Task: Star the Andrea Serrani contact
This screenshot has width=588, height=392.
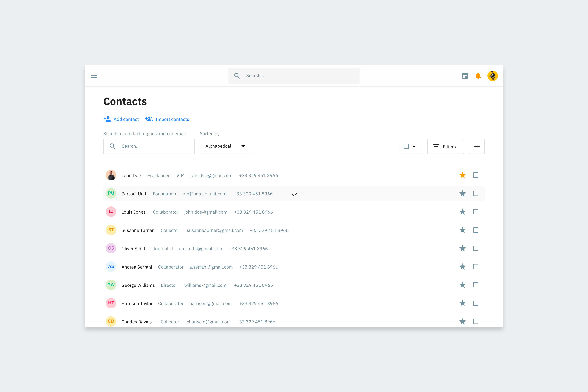Action: point(463,267)
